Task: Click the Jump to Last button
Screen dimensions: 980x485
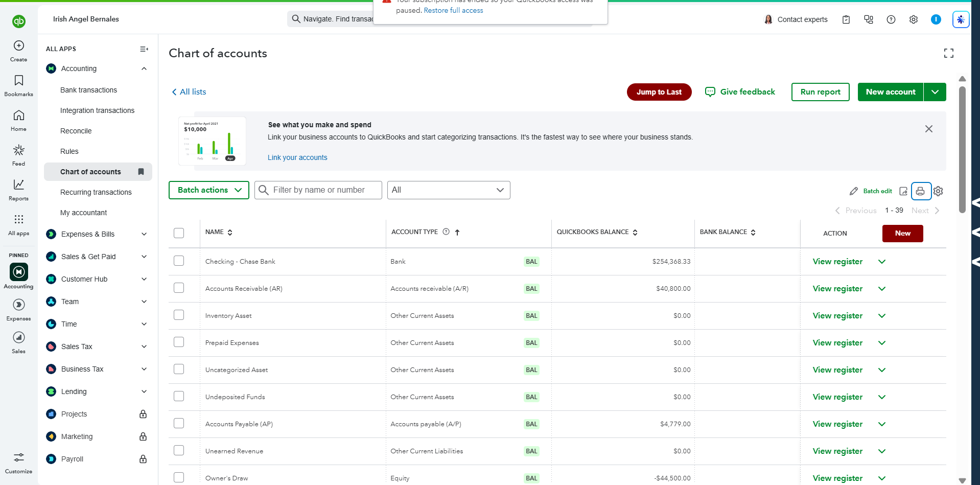Action: pos(659,92)
